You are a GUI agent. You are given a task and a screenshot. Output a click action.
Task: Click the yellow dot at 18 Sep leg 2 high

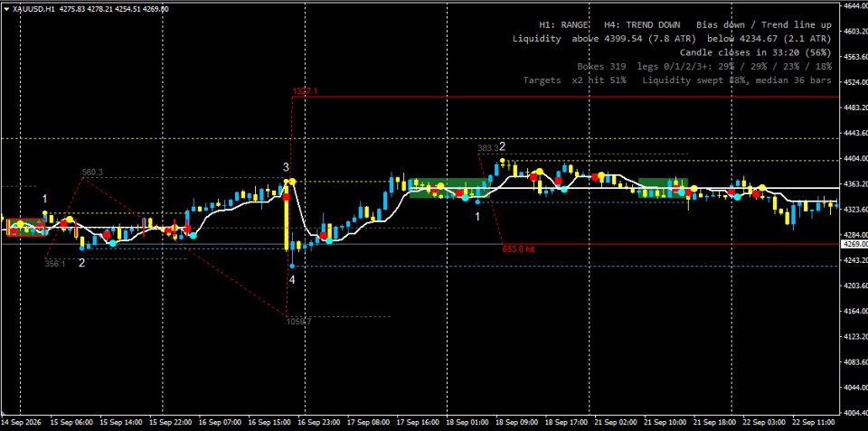(502, 161)
